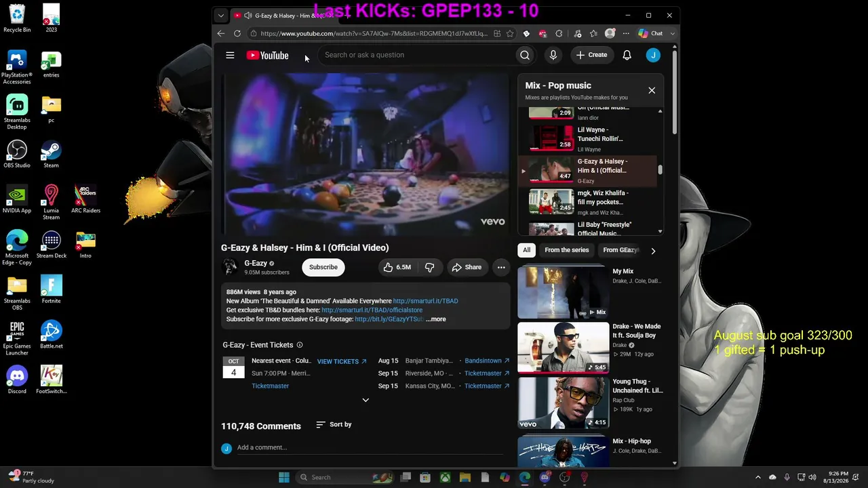Open Copilot Chat in Edge
Screen dimensions: 868x488
[651, 33]
